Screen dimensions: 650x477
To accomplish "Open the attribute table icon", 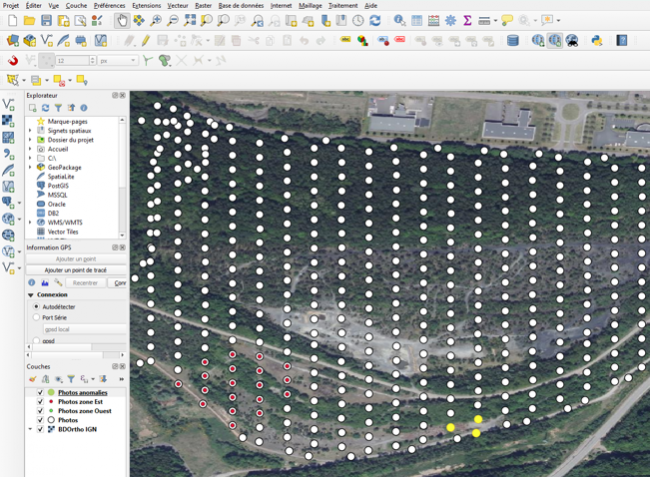I will (417, 20).
